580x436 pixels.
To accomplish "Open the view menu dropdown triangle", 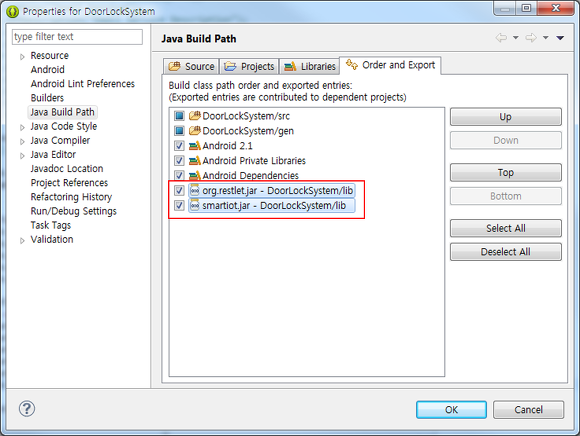I will pos(560,38).
